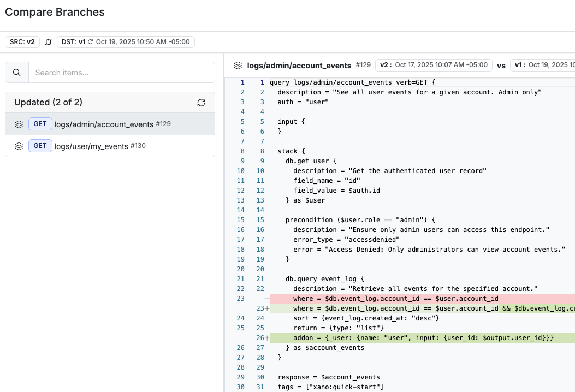Image resolution: width=575 pixels, height=392 pixels.
Task: Click the removed-line minus marker on line 23
Action: pos(267,299)
